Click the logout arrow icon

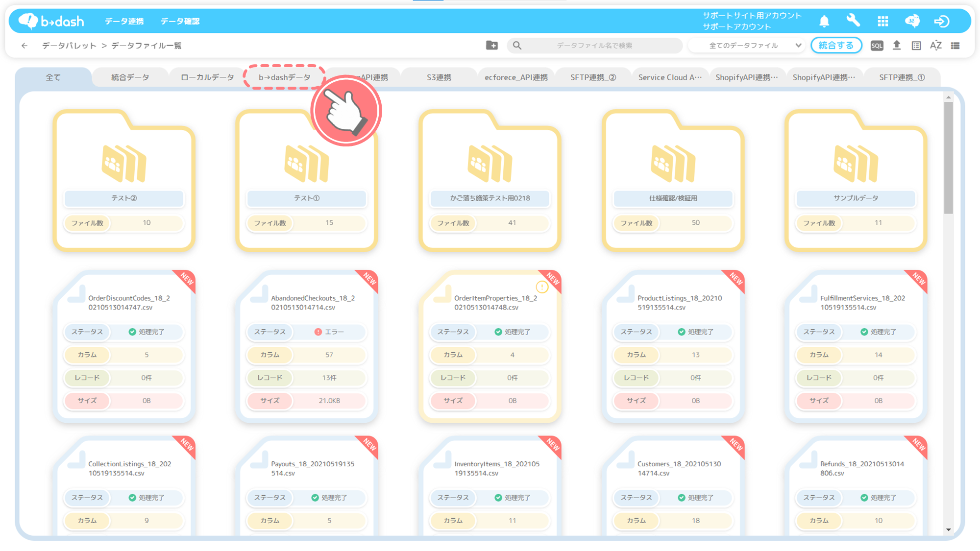click(941, 21)
